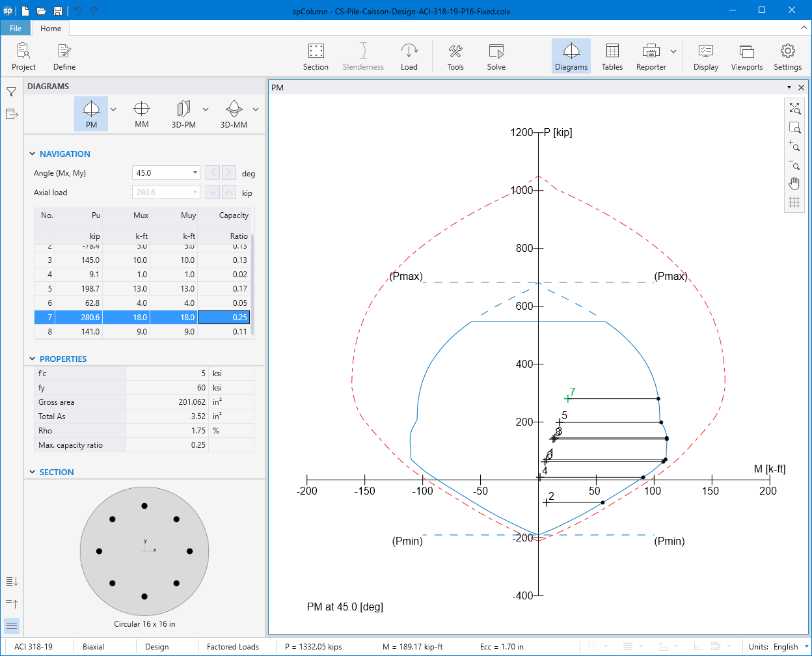Select the MM diagram type
This screenshot has height=656, width=812.
(141, 114)
